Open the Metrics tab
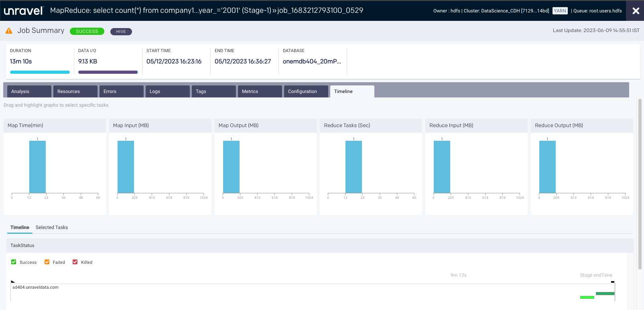Viewport: 644px width, 310px height. [x=260, y=91]
